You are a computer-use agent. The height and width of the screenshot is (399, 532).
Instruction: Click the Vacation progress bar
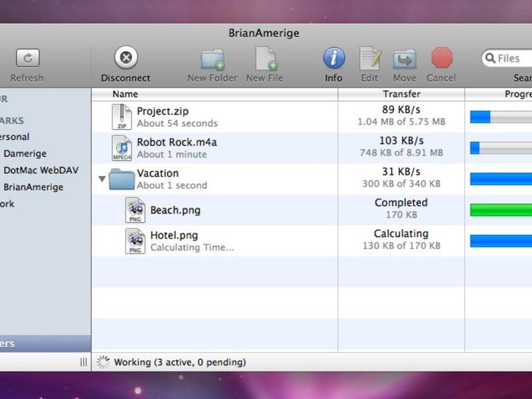[501, 179]
